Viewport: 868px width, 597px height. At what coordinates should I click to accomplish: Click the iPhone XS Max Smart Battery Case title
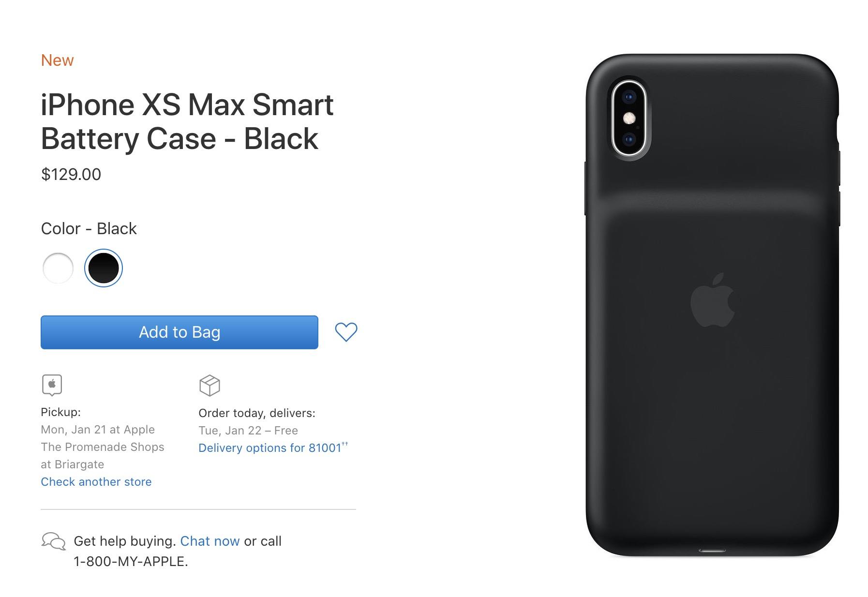tap(187, 121)
